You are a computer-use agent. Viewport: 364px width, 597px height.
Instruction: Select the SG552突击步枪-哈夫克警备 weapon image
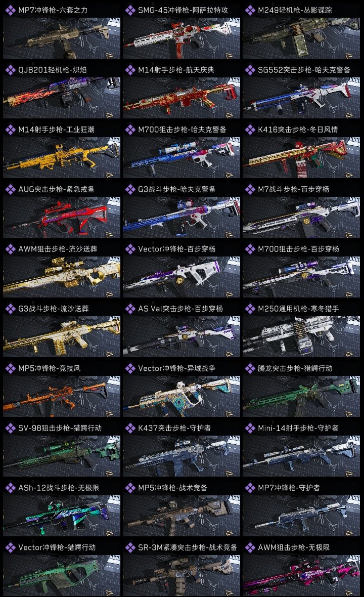301,98
